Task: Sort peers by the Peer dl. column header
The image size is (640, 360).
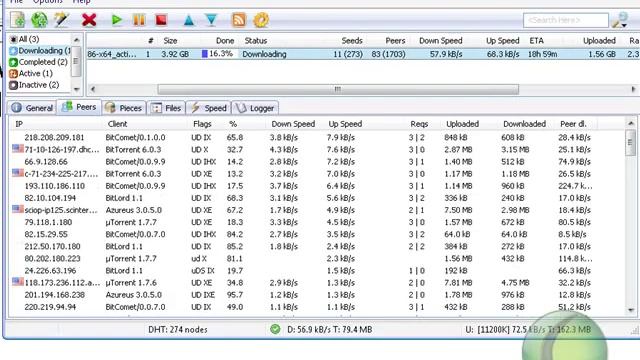Action: pyautogui.click(x=573, y=124)
